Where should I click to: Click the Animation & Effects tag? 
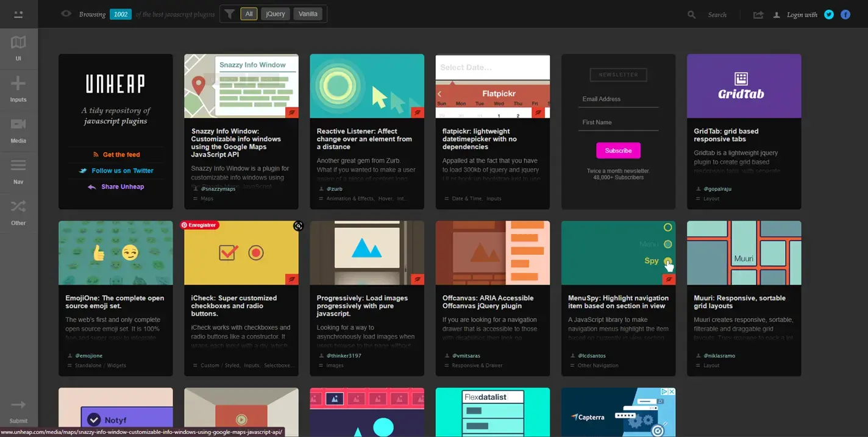350,199
